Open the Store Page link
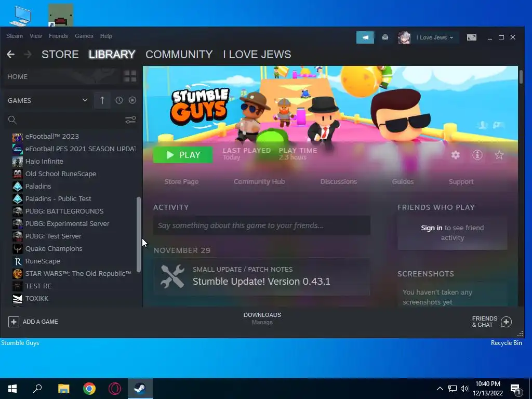 click(181, 181)
